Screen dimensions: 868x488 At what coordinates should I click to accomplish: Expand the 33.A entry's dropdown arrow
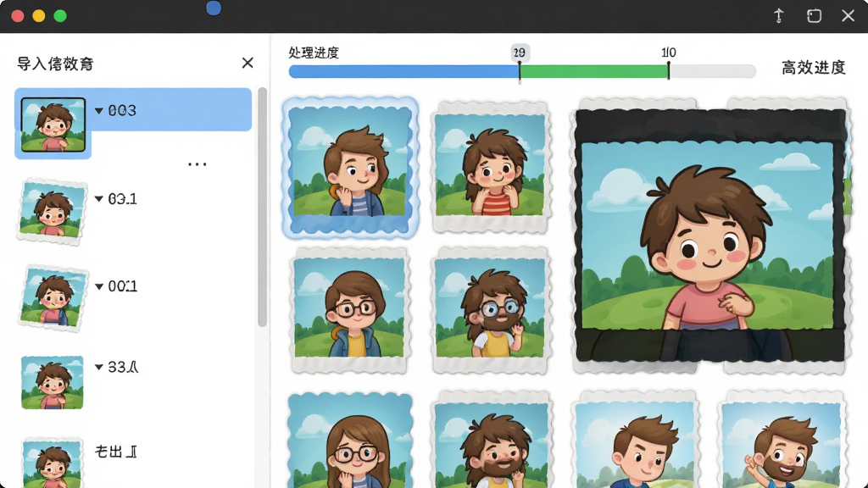pyautogui.click(x=99, y=367)
